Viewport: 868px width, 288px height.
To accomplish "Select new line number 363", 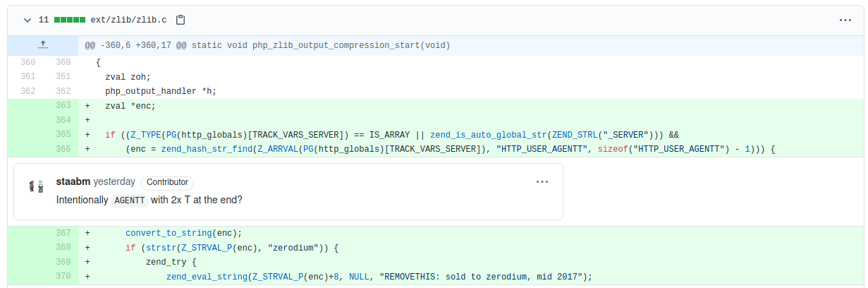I will (63, 106).
